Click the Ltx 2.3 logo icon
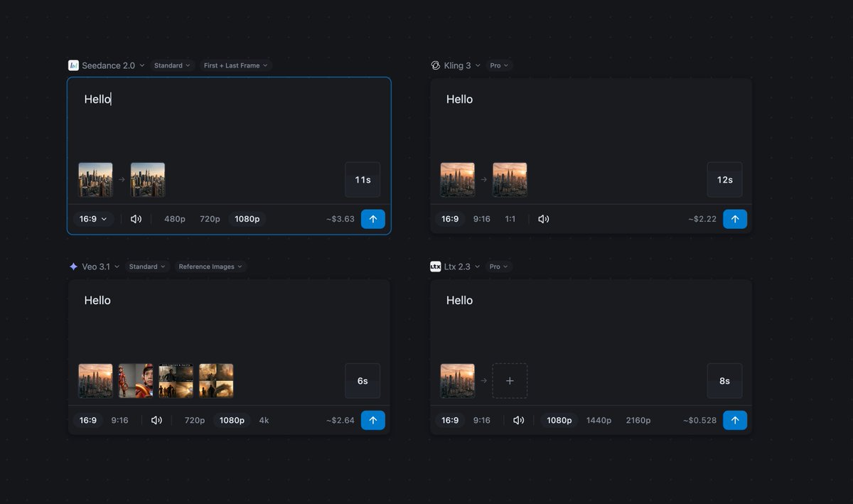Image resolution: width=853 pixels, height=504 pixels. [436, 267]
